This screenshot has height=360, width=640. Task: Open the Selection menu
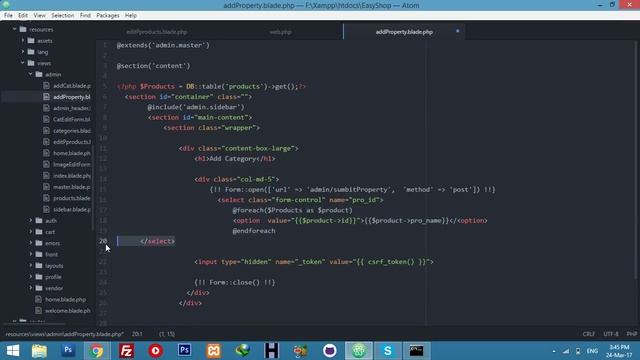[x=62, y=16]
